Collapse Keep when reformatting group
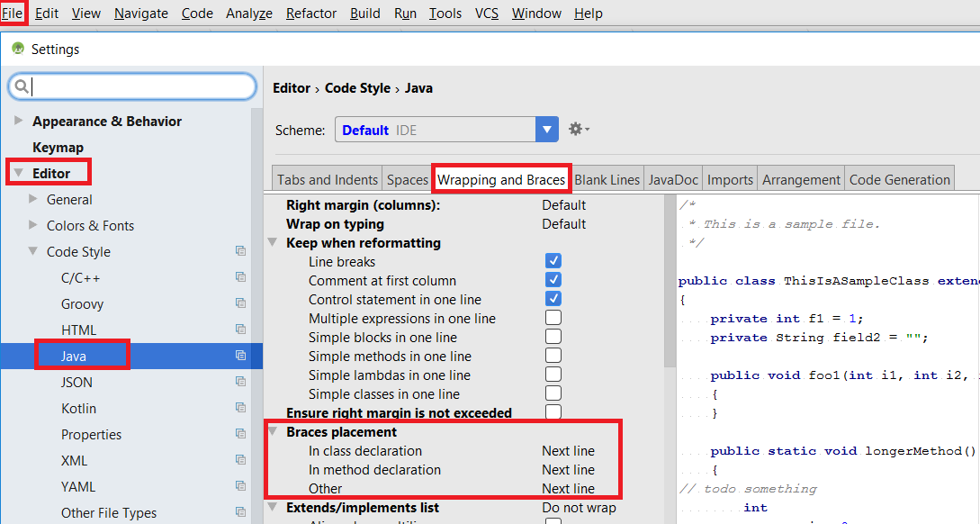Image resolution: width=980 pixels, height=524 pixels. point(273,242)
